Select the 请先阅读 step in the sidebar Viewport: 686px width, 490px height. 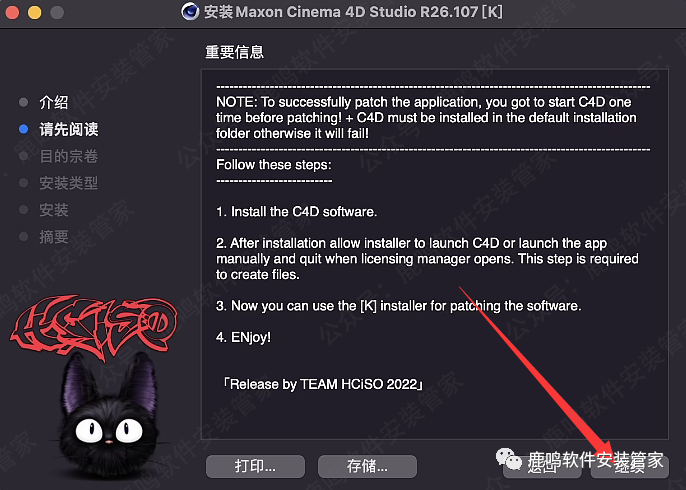(x=69, y=129)
